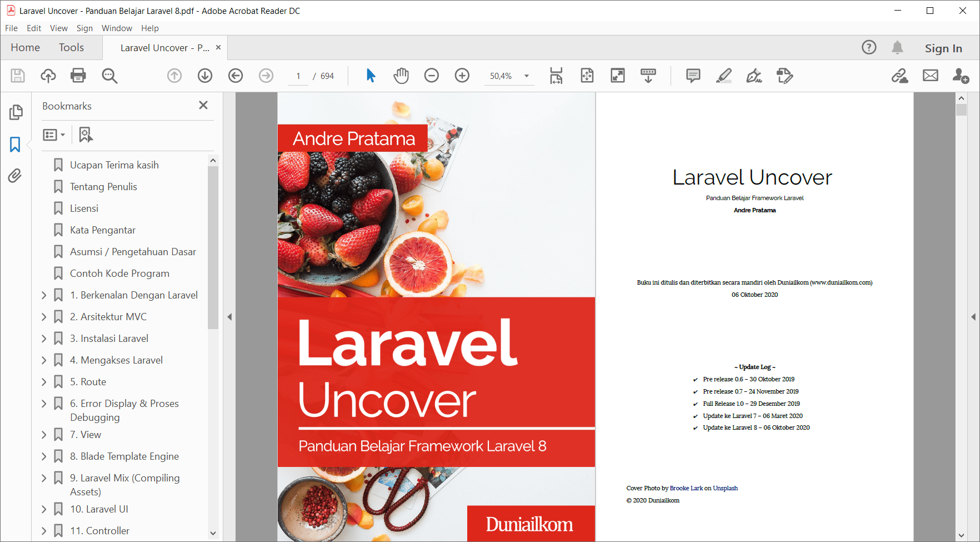Click the document scrollbar down arrow
Viewport: 980px width, 542px height.
tap(962, 536)
